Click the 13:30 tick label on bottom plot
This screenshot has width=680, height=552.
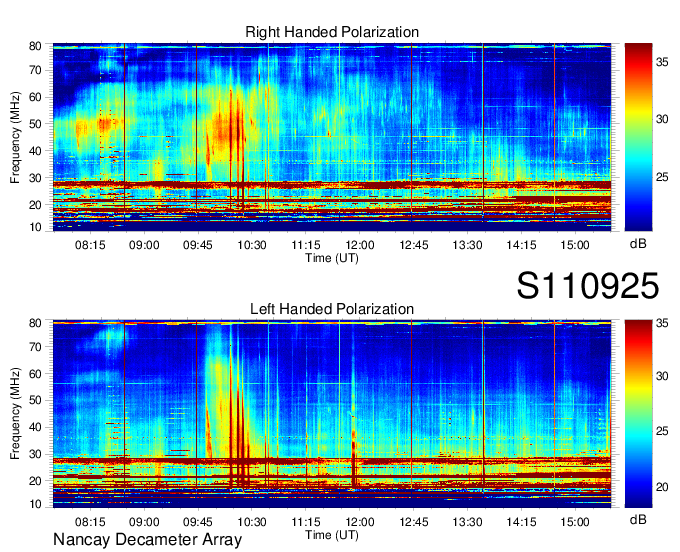468,522
